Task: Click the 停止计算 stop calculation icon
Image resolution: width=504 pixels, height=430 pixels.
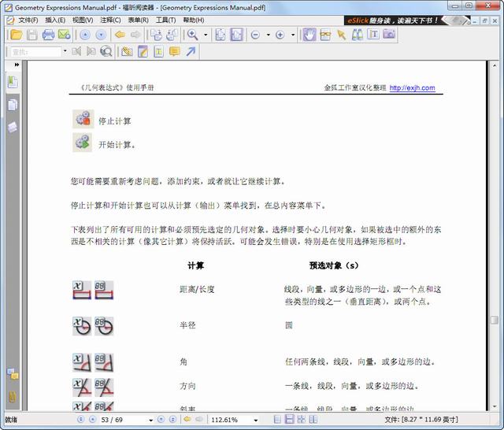Action: click(x=83, y=119)
